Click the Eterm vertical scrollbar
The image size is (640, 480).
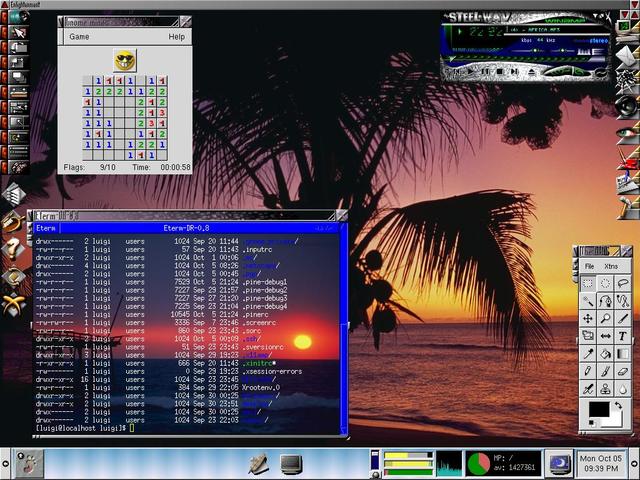[x=344, y=329]
